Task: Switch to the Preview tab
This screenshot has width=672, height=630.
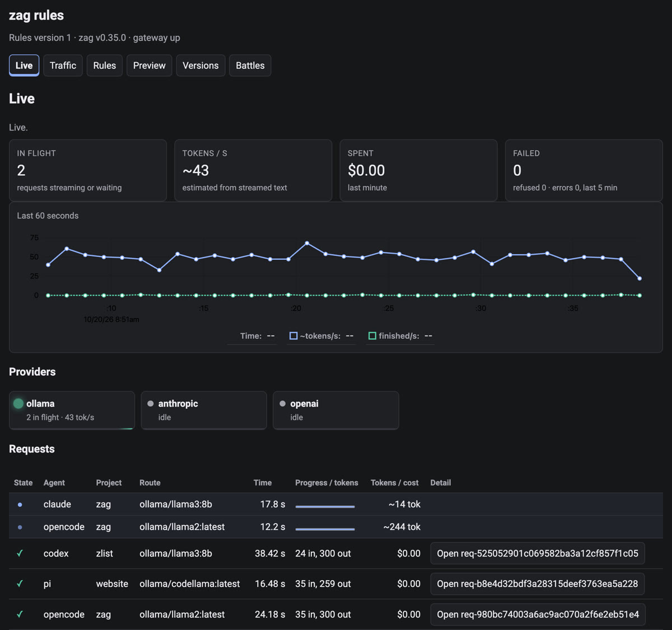Action: pyautogui.click(x=150, y=66)
